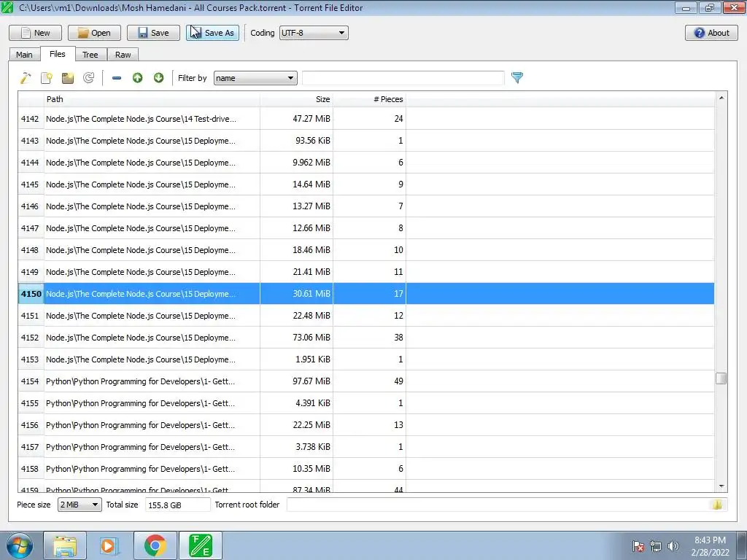Viewport: 747px width, 560px height.
Task: Open Chrome from the taskbar
Action: coord(155,545)
